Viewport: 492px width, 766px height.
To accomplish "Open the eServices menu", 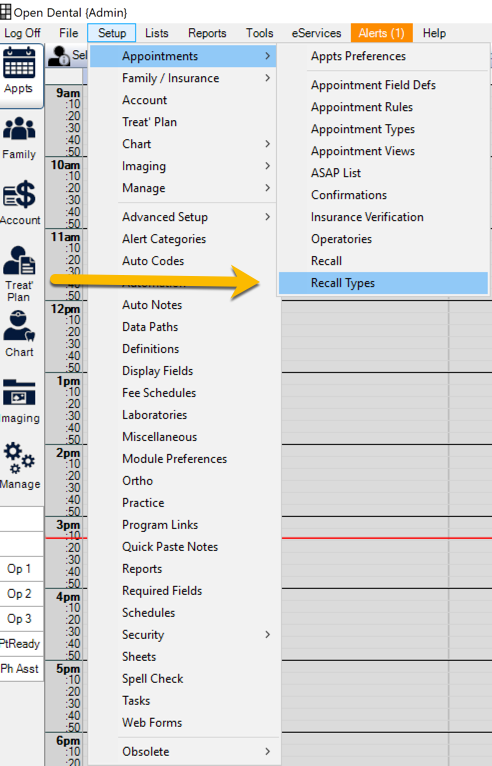I will 317,33.
